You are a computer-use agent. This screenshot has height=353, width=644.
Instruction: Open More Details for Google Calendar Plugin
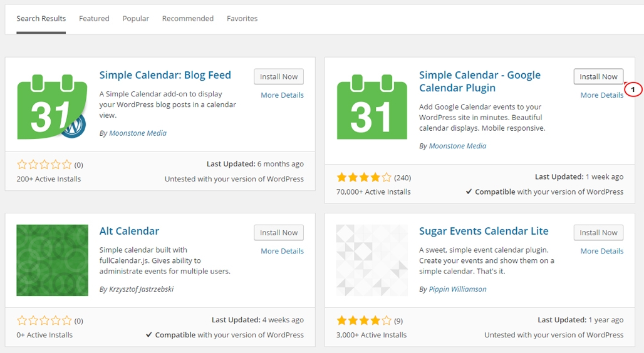coord(601,95)
